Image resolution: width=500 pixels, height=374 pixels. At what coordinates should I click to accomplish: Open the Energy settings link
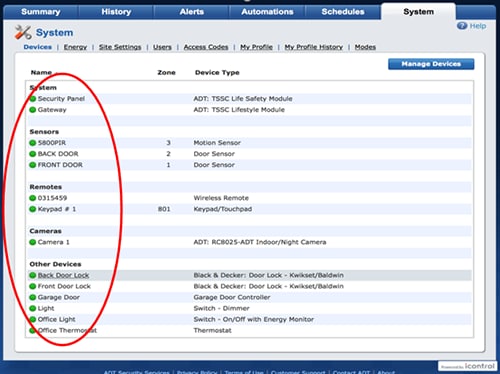tap(75, 47)
